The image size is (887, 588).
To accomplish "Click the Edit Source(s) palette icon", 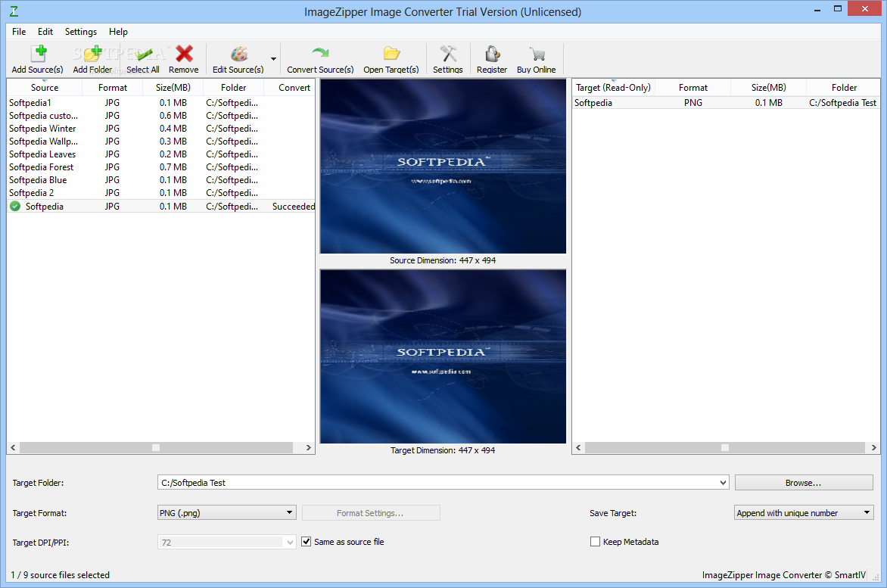I will [238, 54].
